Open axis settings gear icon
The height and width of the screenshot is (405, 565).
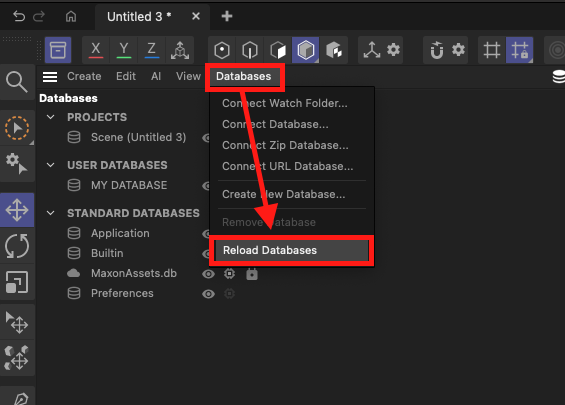[393, 49]
